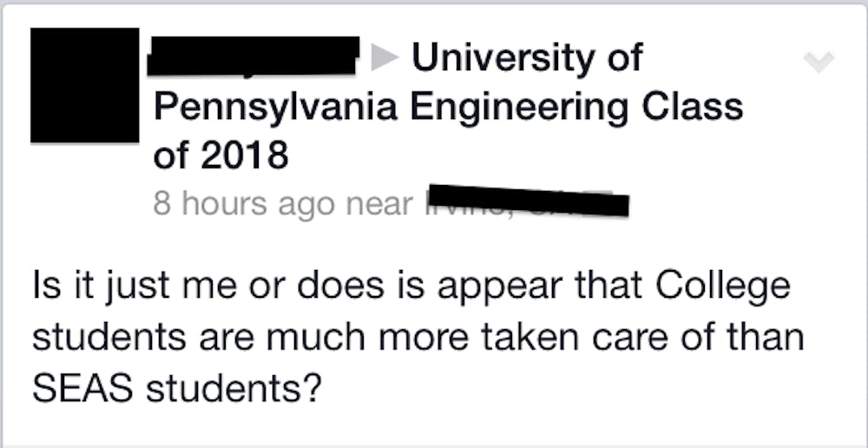Image resolution: width=868 pixels, height=448 pixels.
Task: Click the gray arrow before University
Action: (383, 58)
